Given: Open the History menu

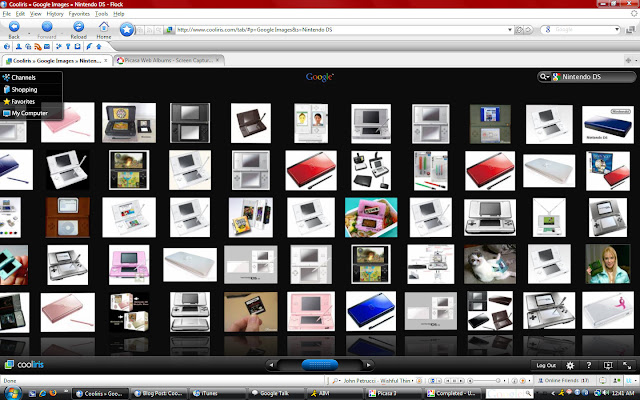Looking at the screenshot, I should click(55, 13).
